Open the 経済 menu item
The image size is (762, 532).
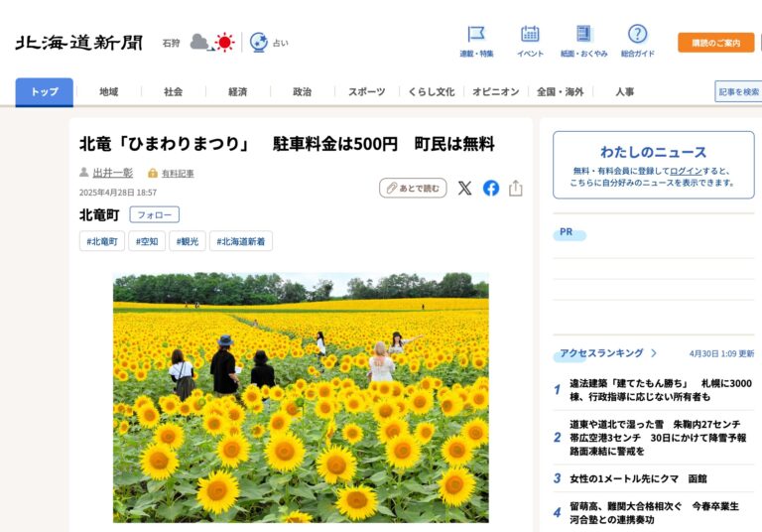point(237,92)
